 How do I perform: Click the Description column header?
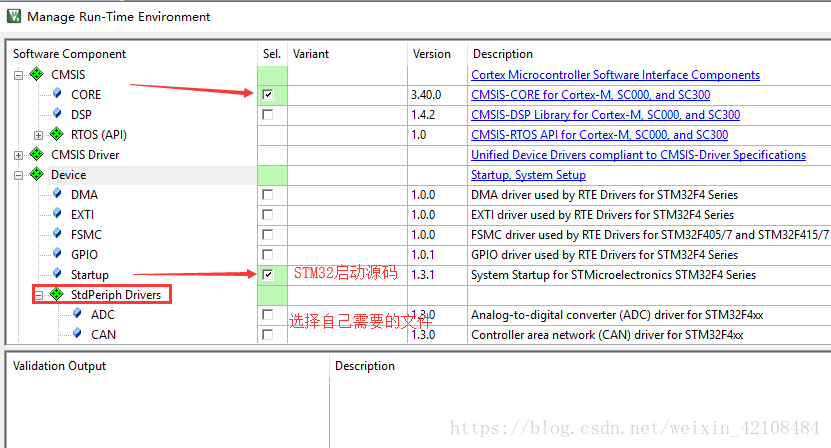502,54
